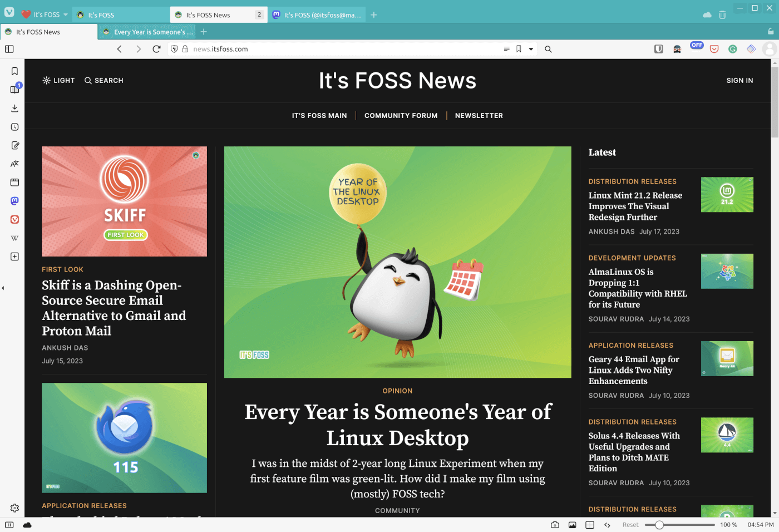Image resolution: width=779 pixels, height=532 pixels.
Task: Select the It's FOSS News tab stack
Action: tap(219, 15)
